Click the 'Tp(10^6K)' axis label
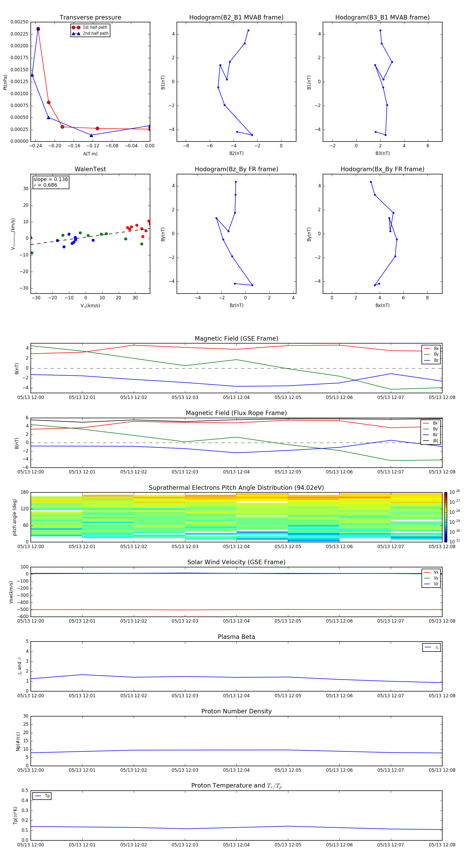Image resolution: width=473 pixels, height=868 pixels. click(15, 815)
